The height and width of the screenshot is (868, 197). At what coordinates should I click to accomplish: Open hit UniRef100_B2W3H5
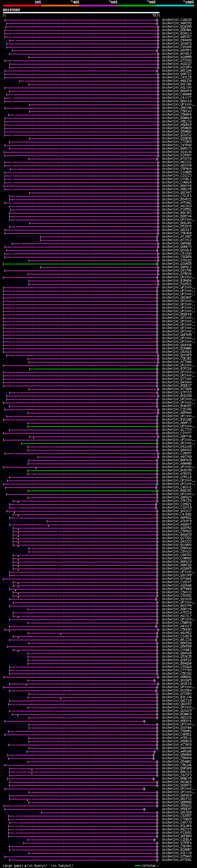point(176,26)
